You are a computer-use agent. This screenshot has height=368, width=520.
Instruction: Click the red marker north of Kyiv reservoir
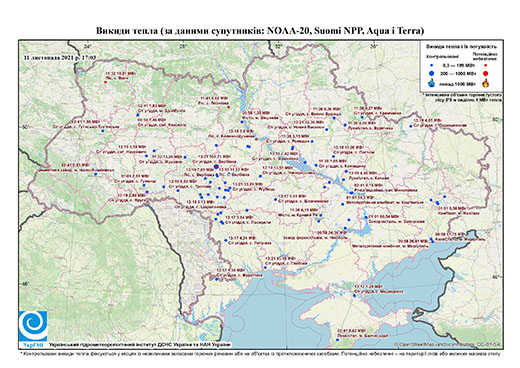tap(228, 107)
